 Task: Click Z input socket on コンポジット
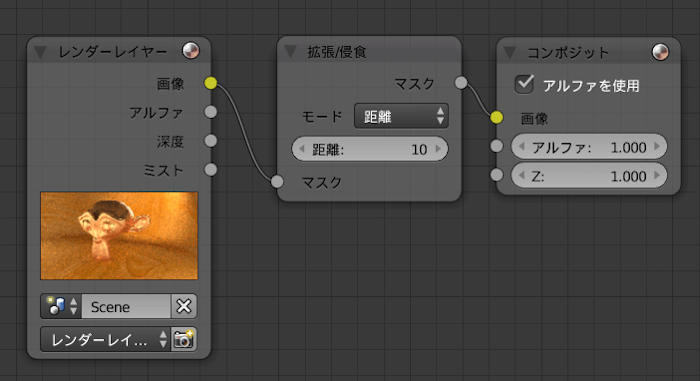click(496, 175)
